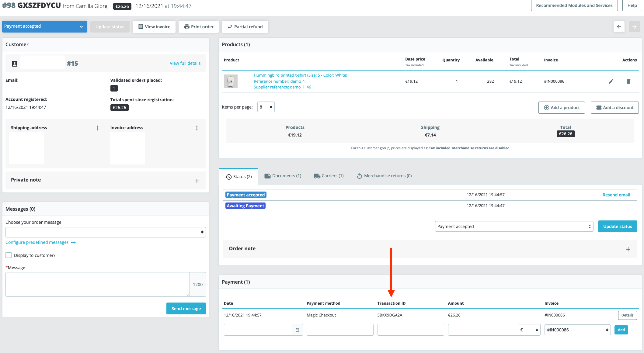Check the Display to customer checkbox
Viewport: 644px width, 353px height.
click(9, 255)
